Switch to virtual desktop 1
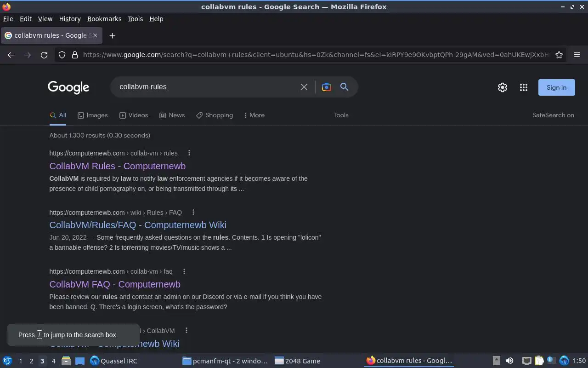The image size is (588, 368). [20, 361]
